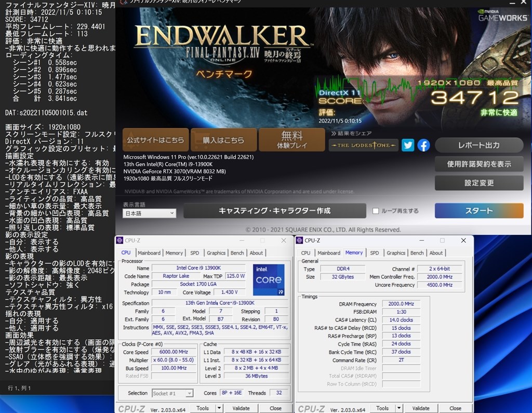Open Bench tab in left CPU-Z window
The image size is (532, 413).
coord(237,253)
